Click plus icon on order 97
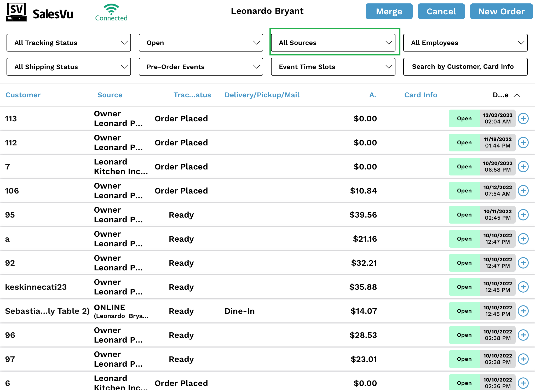 click(523, 359)
